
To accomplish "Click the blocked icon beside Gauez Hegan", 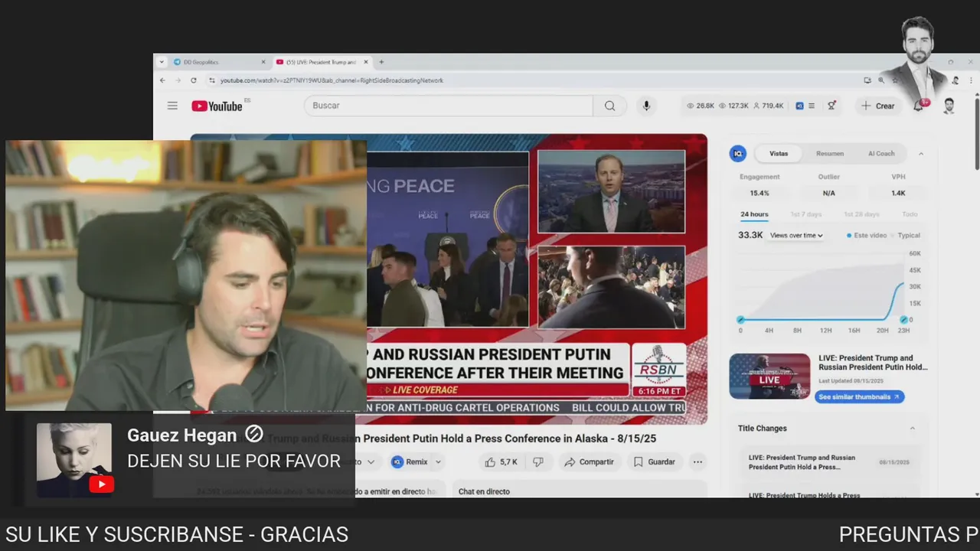I will coord(253,435).
